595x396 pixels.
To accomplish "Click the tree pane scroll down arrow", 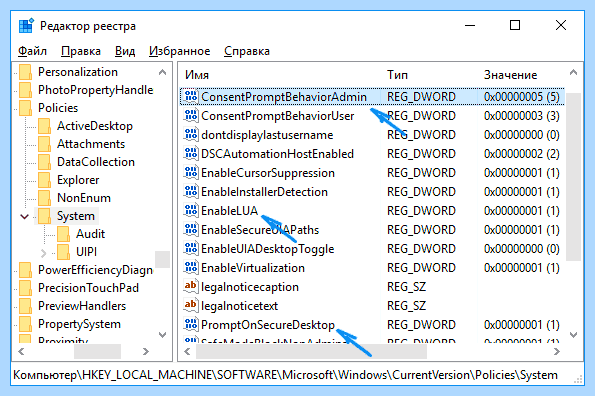I will point(162,335).
